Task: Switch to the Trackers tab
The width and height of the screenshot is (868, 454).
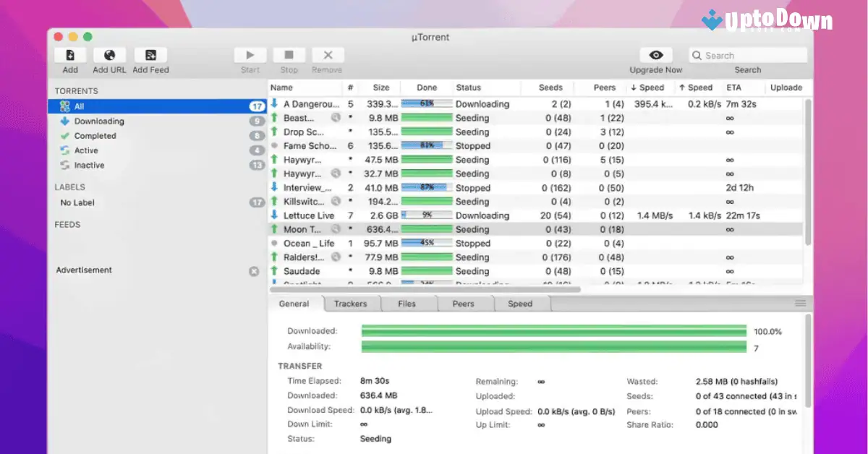Action: click(350, 304)
